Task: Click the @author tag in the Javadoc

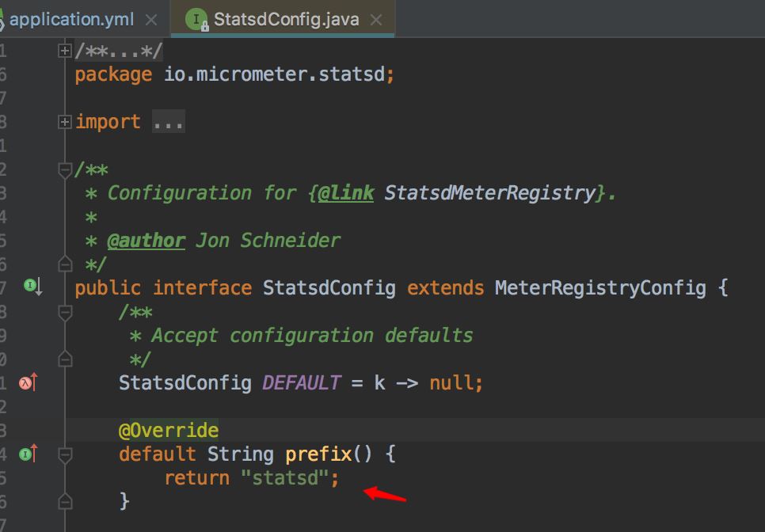Action: [x=146, y=241]
